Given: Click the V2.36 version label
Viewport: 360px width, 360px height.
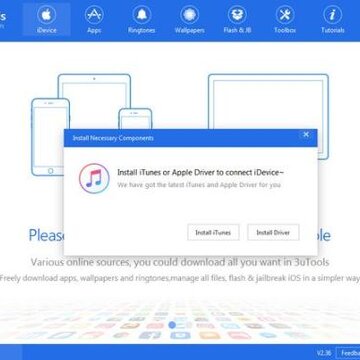Looking at the screenshot, I should [324, 353].
